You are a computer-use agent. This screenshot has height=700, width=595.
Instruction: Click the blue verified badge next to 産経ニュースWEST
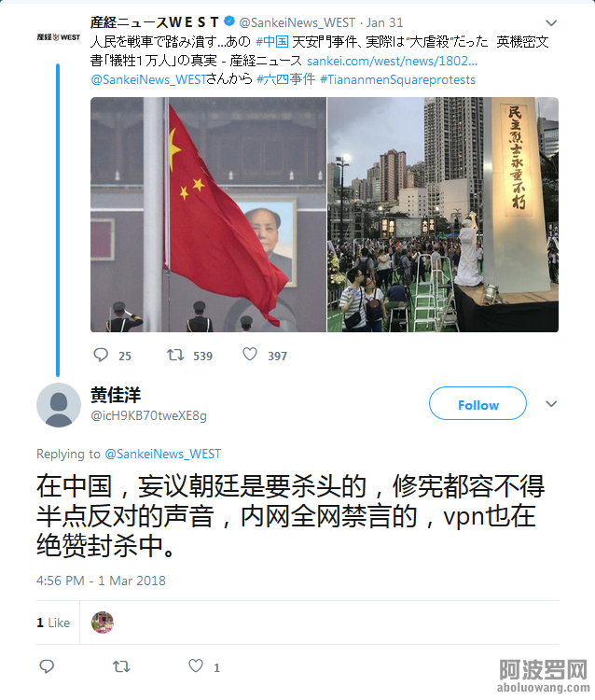tap(229, 21)
